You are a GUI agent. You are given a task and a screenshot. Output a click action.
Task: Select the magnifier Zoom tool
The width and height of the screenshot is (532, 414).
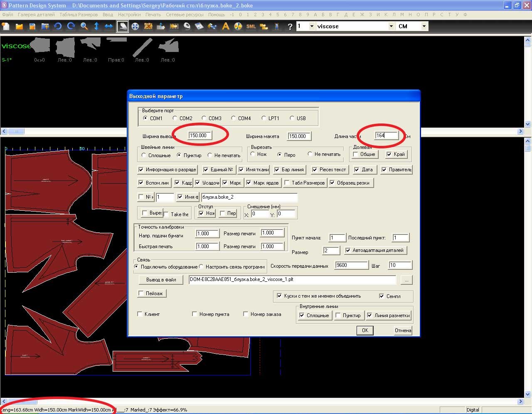pyautogui.click(x=84, y=26)
